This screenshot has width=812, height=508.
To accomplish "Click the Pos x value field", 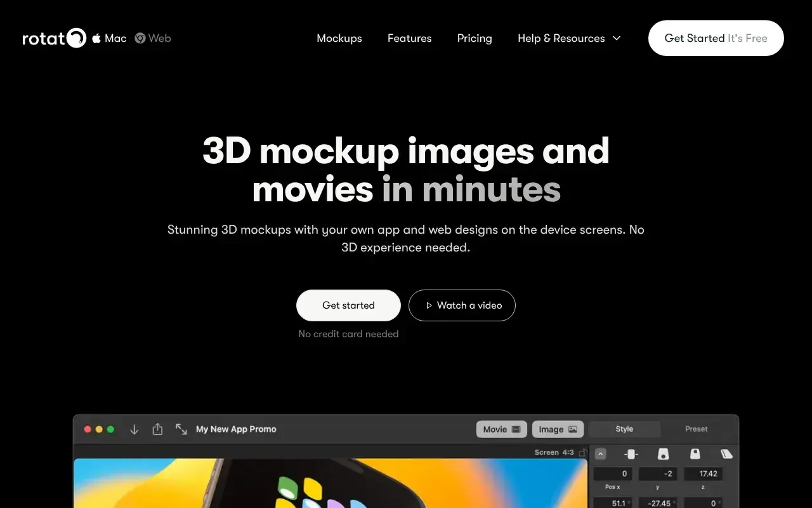I will [x=613, y=474].
